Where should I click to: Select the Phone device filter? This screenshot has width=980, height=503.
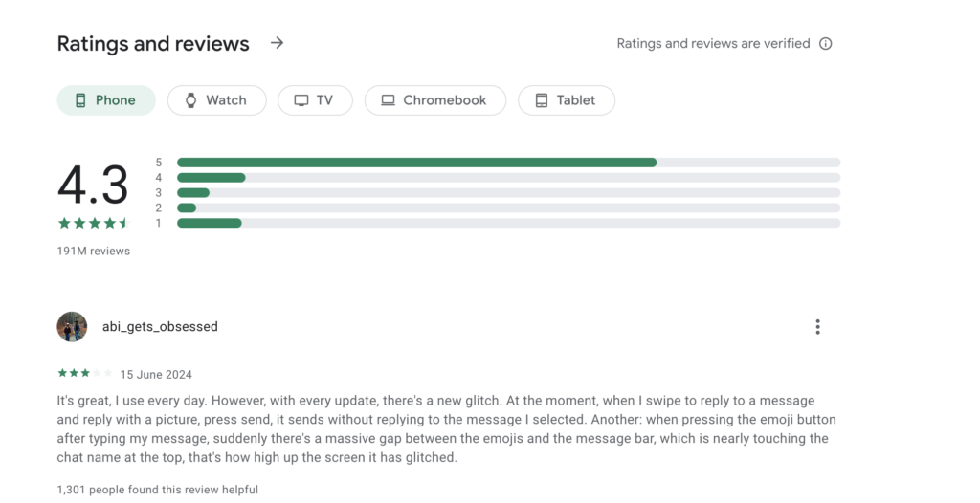pyautogui.click(x=106, y=100)
